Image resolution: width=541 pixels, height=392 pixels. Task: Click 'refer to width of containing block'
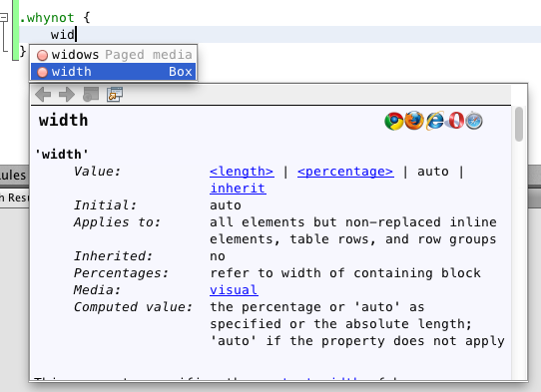click(x=345, y=273)
